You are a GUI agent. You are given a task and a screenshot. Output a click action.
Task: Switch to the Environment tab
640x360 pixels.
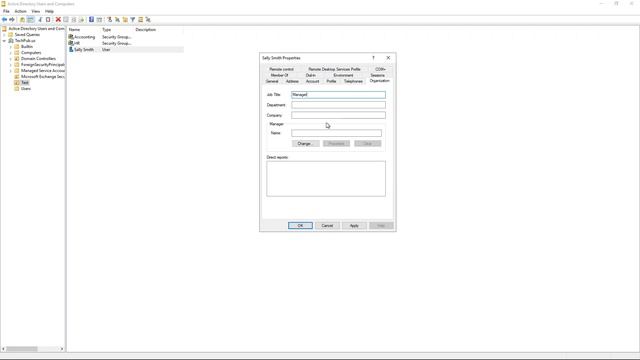point(343,76)
